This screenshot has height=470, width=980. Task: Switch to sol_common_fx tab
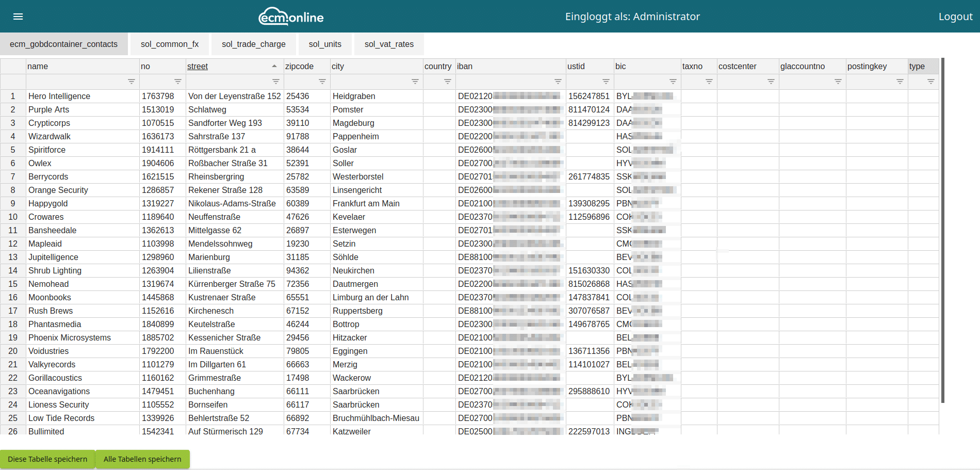click(x=170, y=44)
